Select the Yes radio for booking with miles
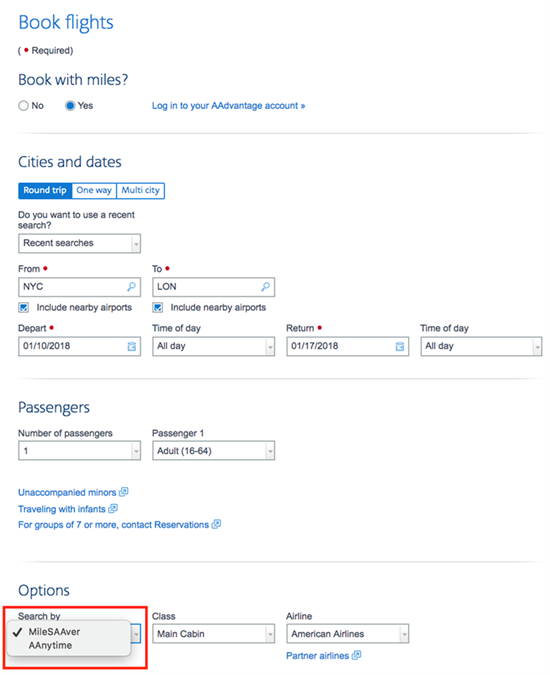 coord(70,106)
